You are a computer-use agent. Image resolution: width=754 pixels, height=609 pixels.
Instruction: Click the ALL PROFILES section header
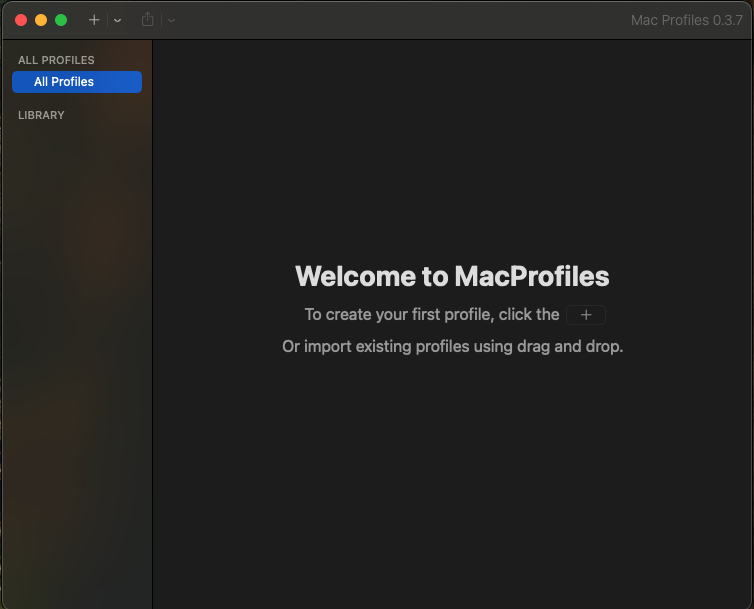56,60
